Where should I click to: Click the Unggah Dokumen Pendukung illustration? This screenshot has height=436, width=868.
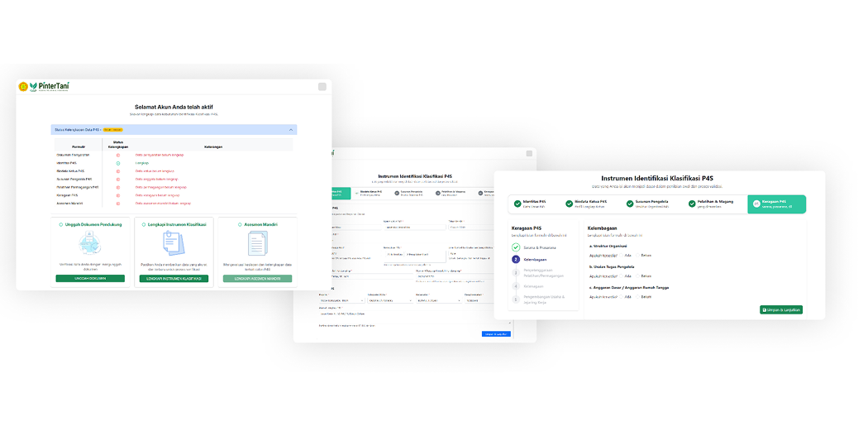click(89, 244)
